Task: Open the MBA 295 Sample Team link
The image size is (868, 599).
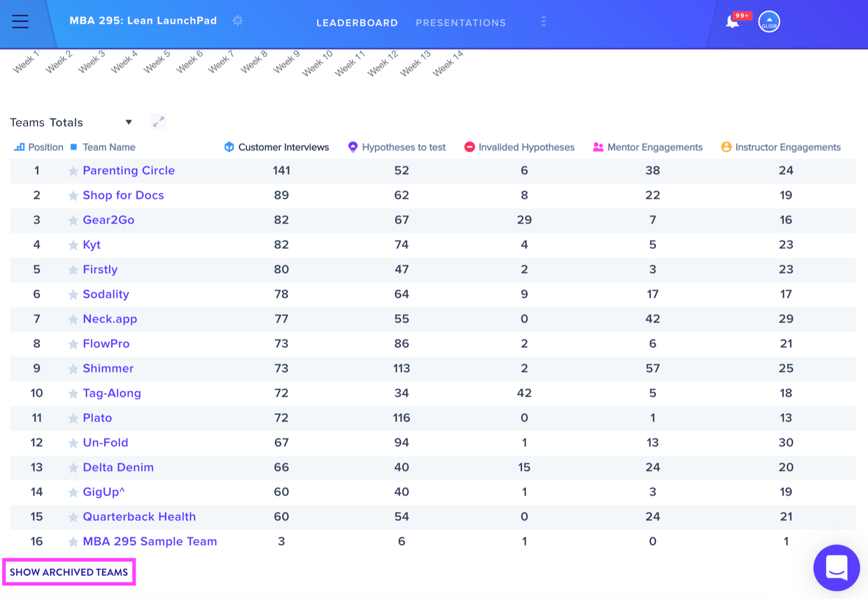Action: click(x=150, y=541)
